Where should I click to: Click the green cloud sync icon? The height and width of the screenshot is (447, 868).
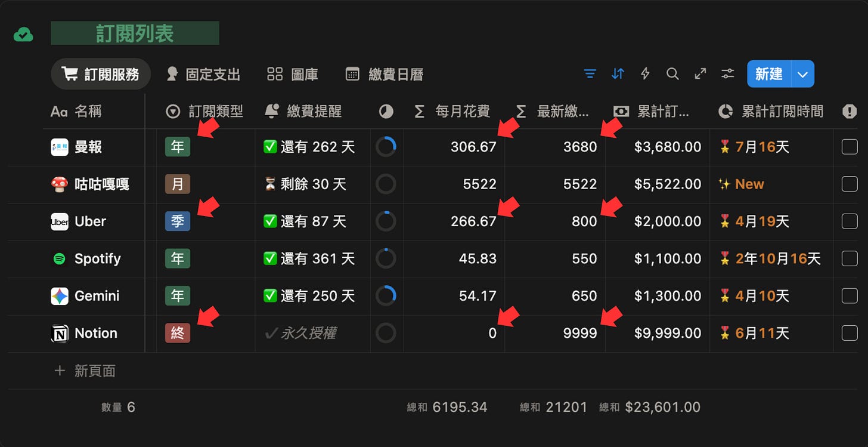(23, 35)
